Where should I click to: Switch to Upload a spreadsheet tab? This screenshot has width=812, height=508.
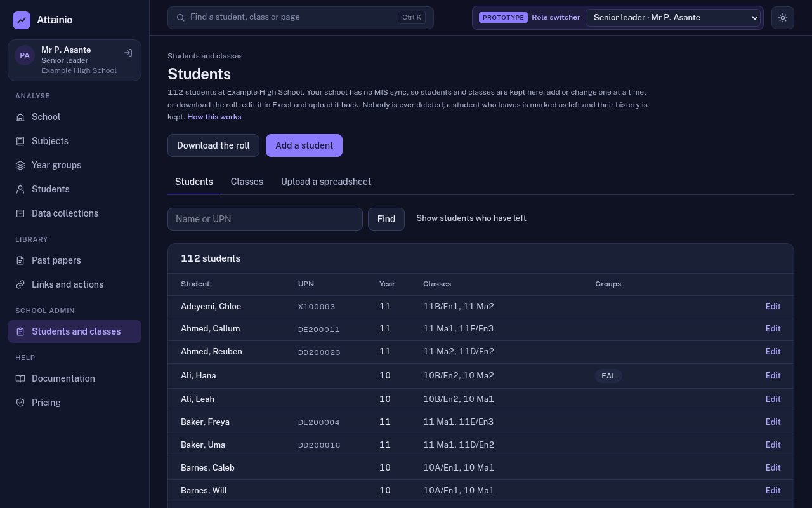(x=326, y=182)
